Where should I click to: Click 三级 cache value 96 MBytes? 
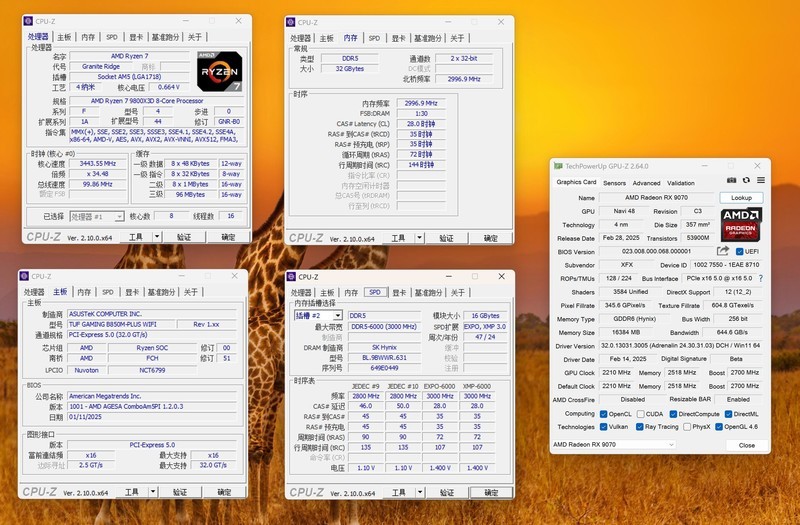pyautogui.click(x=190, y=194)
